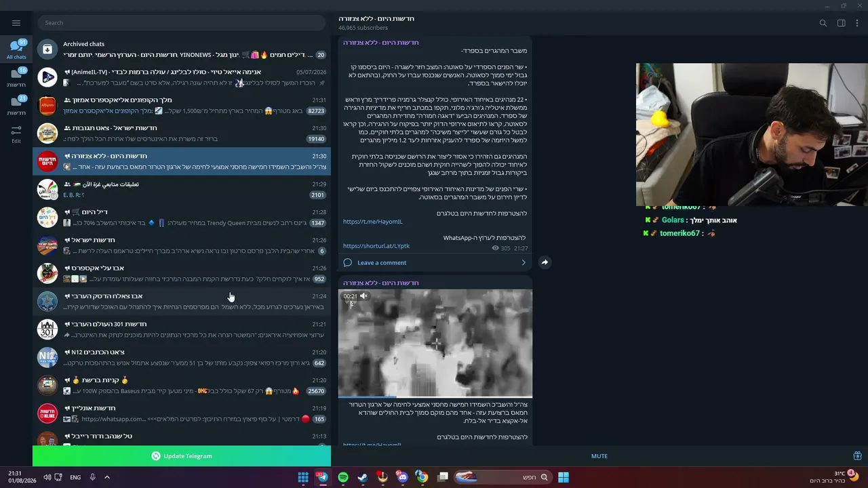This screenshot has height=488, width=868.
Task: Click the MUTE channel button
Action: click(x=599, y=456)
